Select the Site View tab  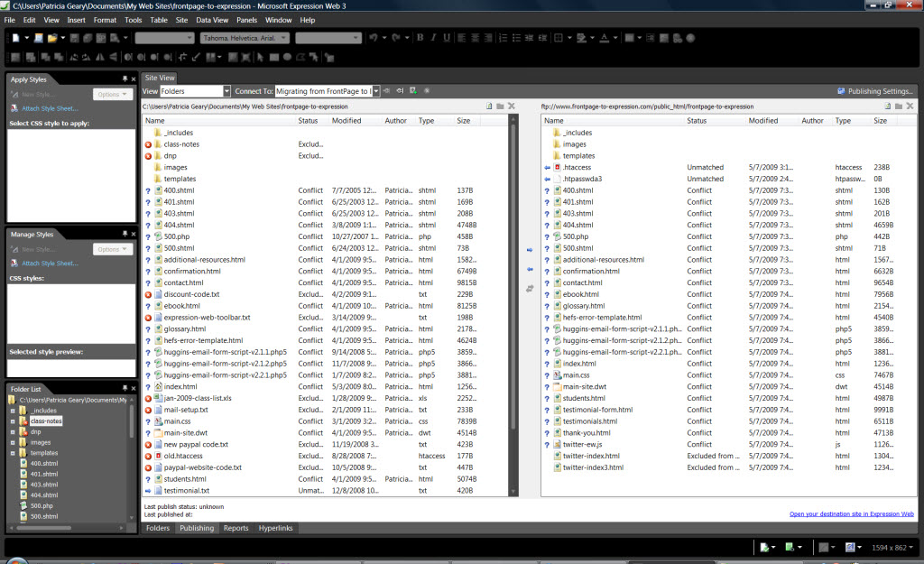(x=160, y=78)
